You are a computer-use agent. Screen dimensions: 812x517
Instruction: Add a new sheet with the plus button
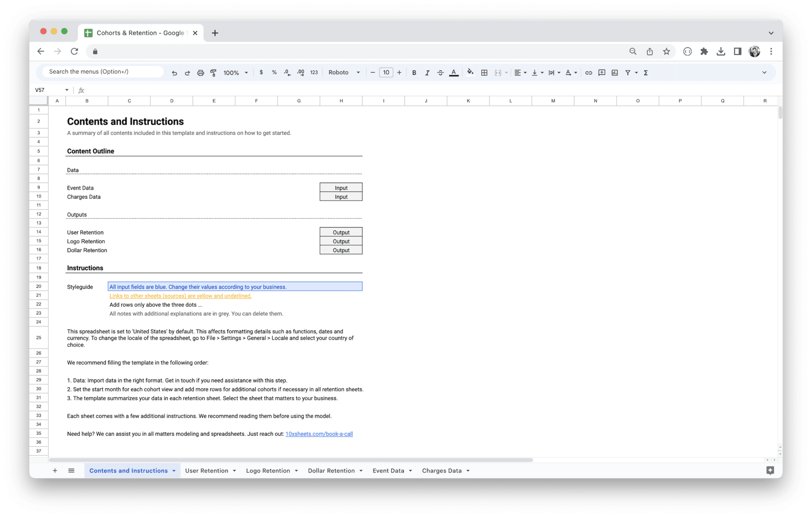[55, 470]
